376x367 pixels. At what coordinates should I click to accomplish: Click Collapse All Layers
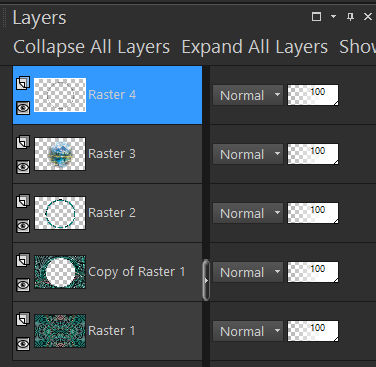point(91,47)
